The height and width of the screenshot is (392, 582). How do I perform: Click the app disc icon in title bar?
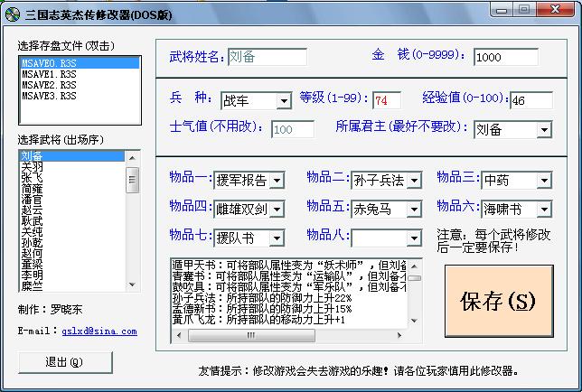point(13,14)
